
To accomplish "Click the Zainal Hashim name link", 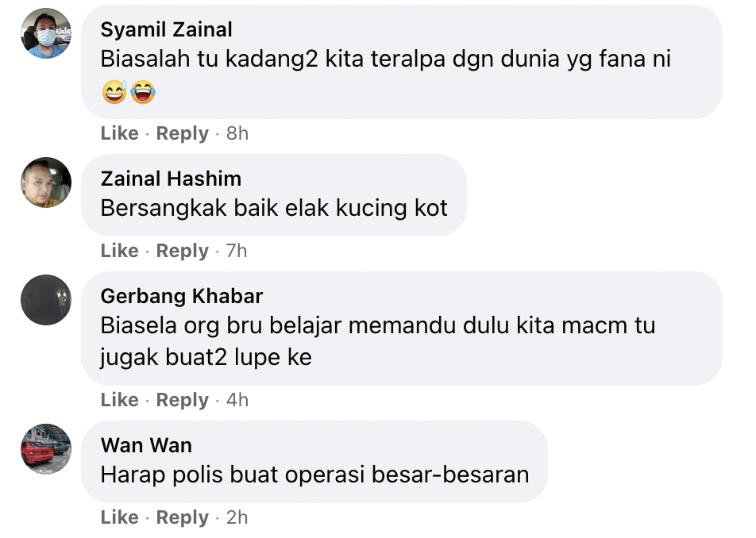I will (x=171, y=179).
